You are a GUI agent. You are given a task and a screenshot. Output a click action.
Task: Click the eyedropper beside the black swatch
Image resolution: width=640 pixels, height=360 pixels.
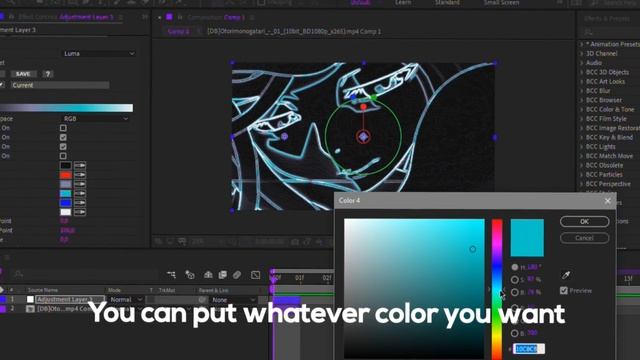pyautogui.click(x=80, y=165)
